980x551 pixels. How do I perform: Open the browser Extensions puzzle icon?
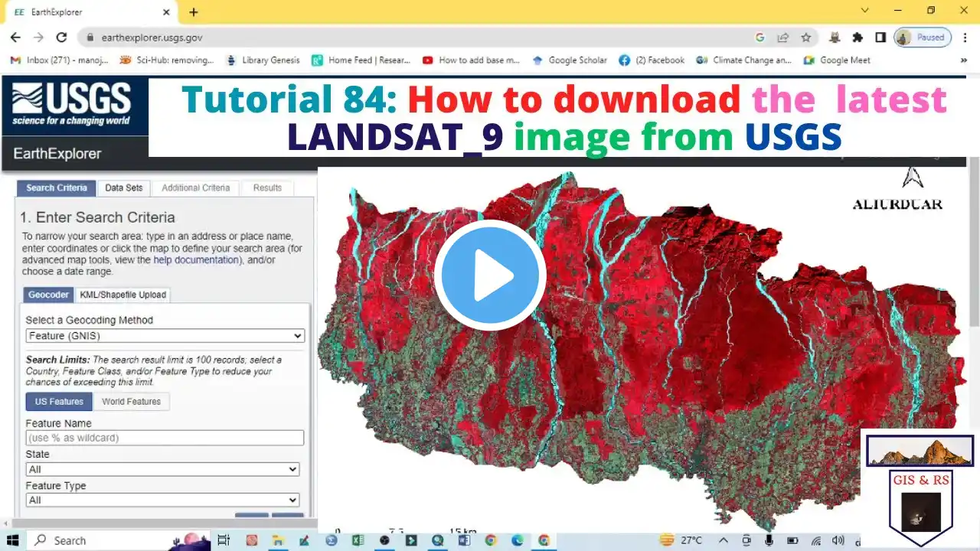[857, 37]
